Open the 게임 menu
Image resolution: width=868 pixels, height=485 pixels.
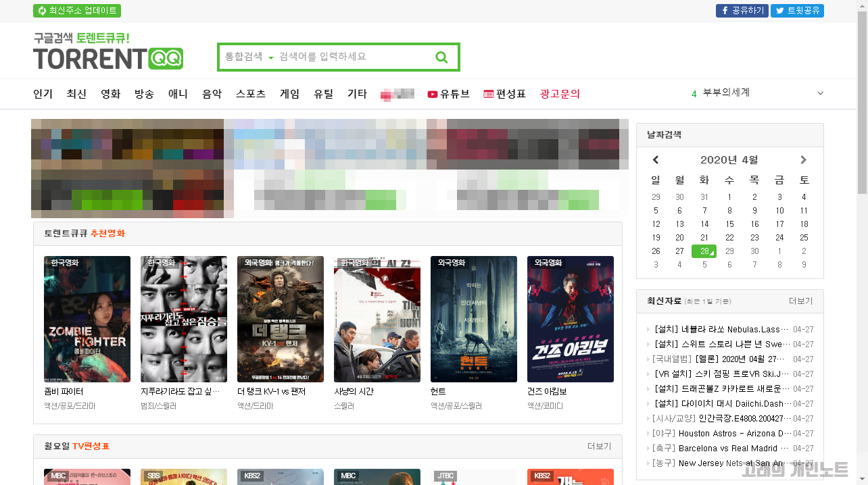[x=289, y=94]
